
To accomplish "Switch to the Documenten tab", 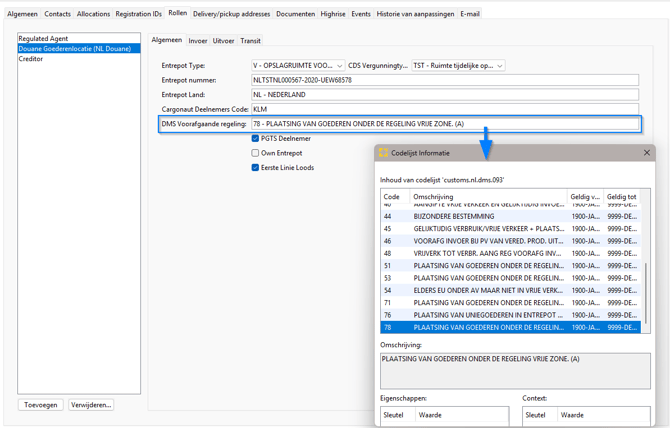I will tap(295, 14).
